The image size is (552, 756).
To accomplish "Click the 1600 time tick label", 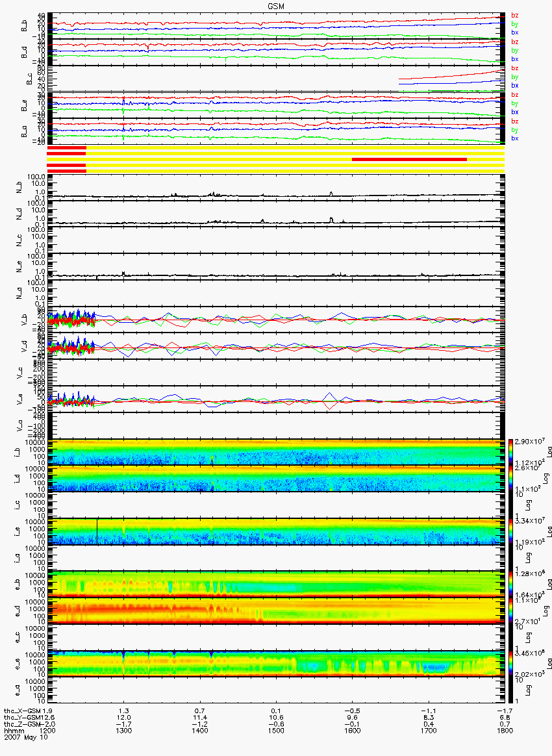I will point(353,731).
